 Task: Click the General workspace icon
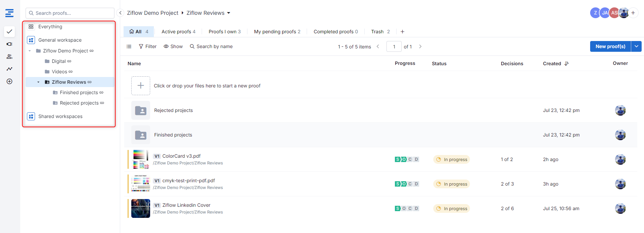(31, 40)
